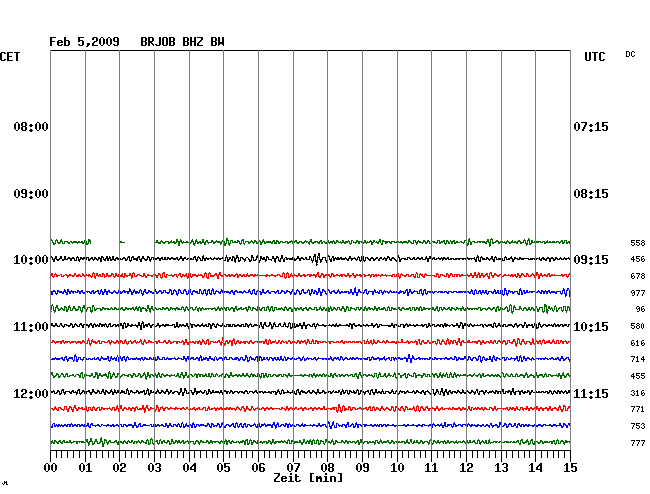The height and width of the screenshot is (494, 650).
Task: Click the UTC time label '11:15'
Action: (591, 394)
